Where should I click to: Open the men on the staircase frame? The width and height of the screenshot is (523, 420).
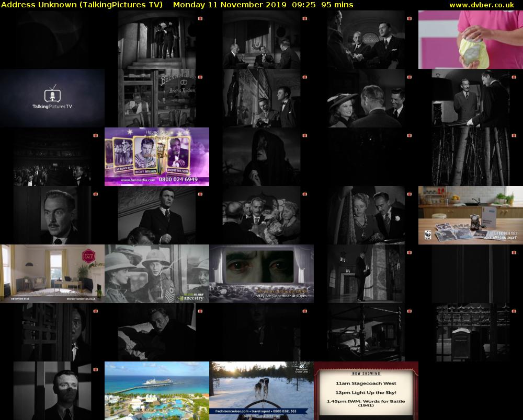click(x=157, y=40)
